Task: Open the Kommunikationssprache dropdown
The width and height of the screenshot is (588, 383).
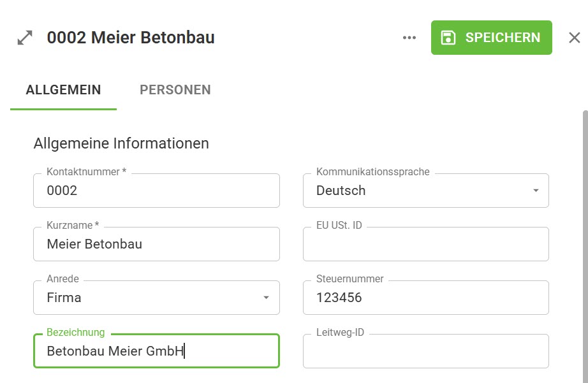Action: 426,190
